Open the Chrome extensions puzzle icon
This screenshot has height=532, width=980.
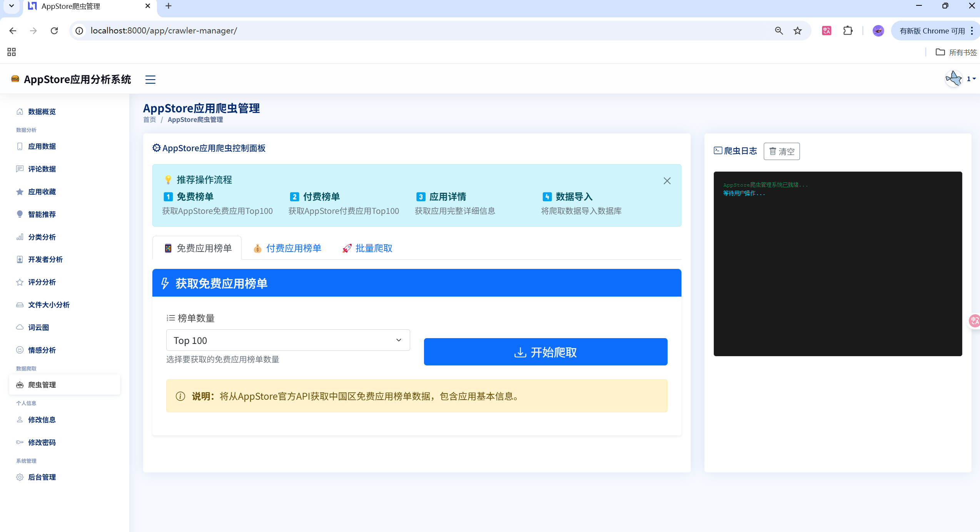coord(848,31)
